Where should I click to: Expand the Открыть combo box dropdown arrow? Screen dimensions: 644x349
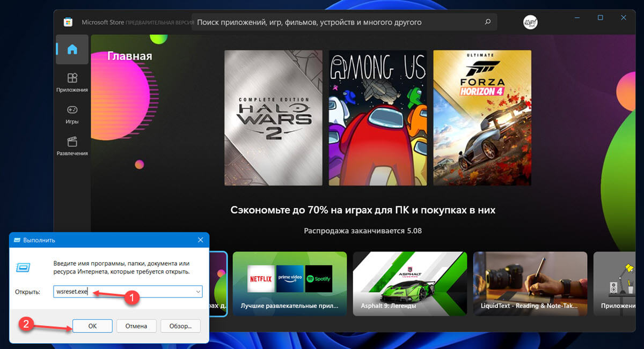(x=198, y=292)
